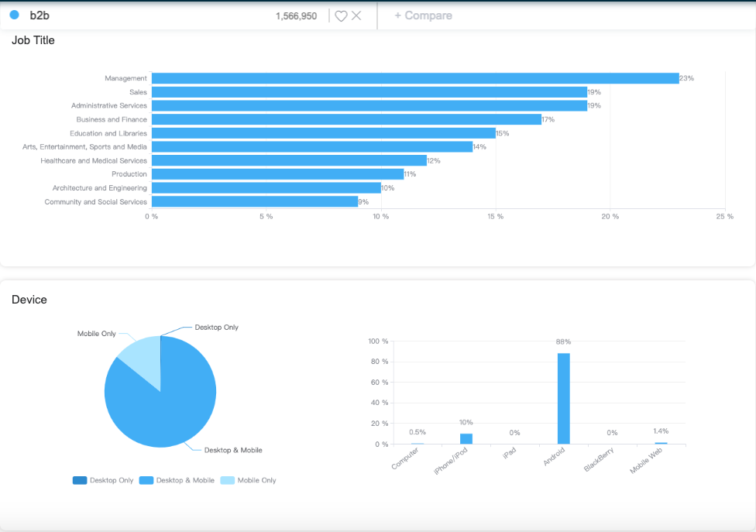
Task: Click the 10% label above iPhone/iPod
Action: (x=466, y=423)
